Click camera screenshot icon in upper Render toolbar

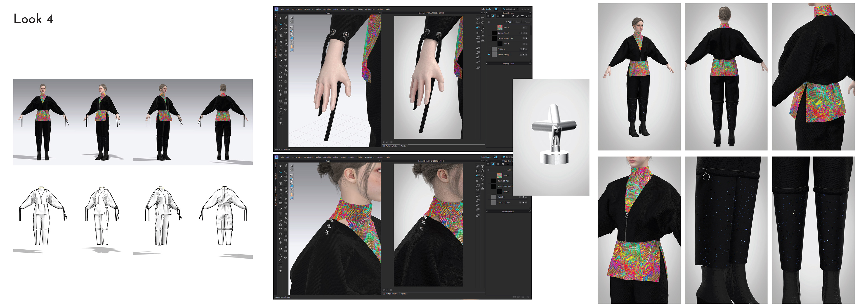[478, 38]
